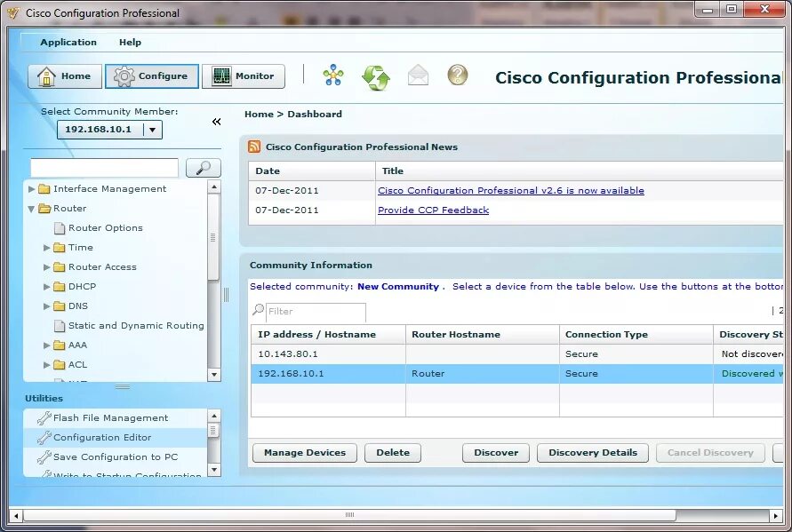Open the Home view
792x532 pixels.
(65, 76)
